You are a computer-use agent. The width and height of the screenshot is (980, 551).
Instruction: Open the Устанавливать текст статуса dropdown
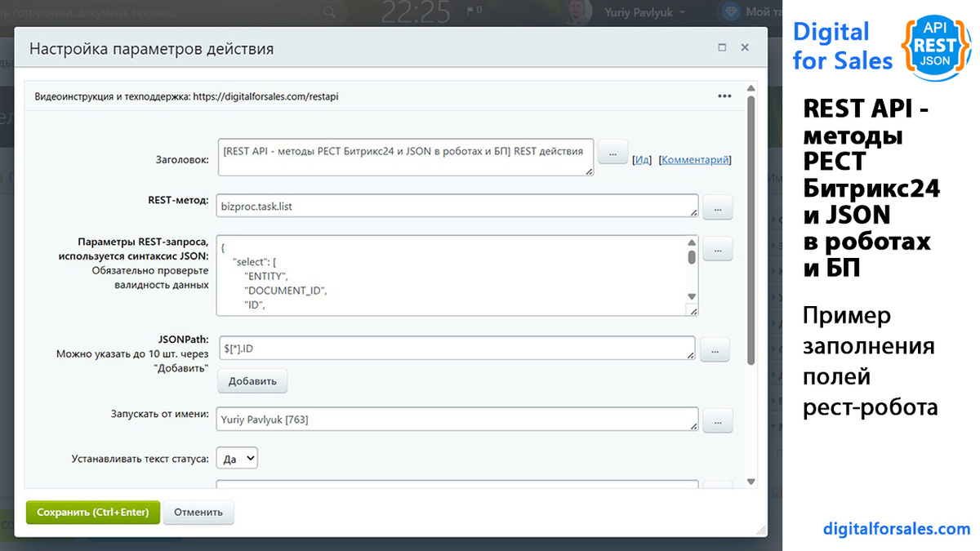(x=237, y=458)
